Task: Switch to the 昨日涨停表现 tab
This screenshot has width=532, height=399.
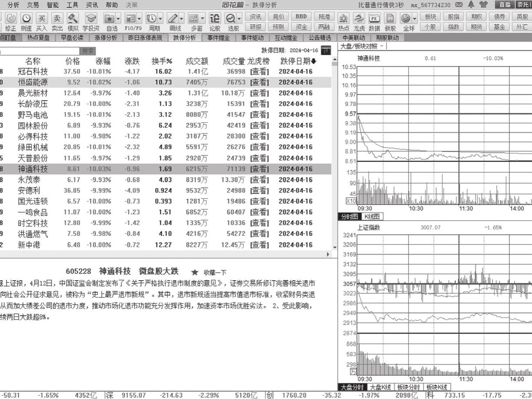Action: (x=145, y=38)
